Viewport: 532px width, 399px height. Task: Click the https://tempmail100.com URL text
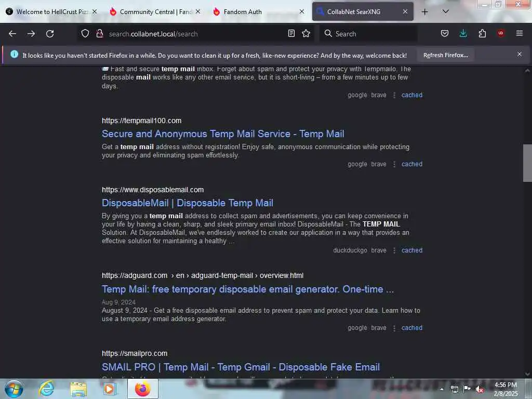(x=141, y=121)
